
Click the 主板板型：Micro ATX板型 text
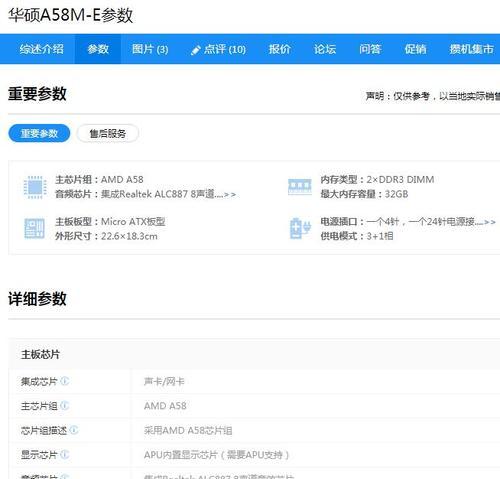(x=110, y=222)
